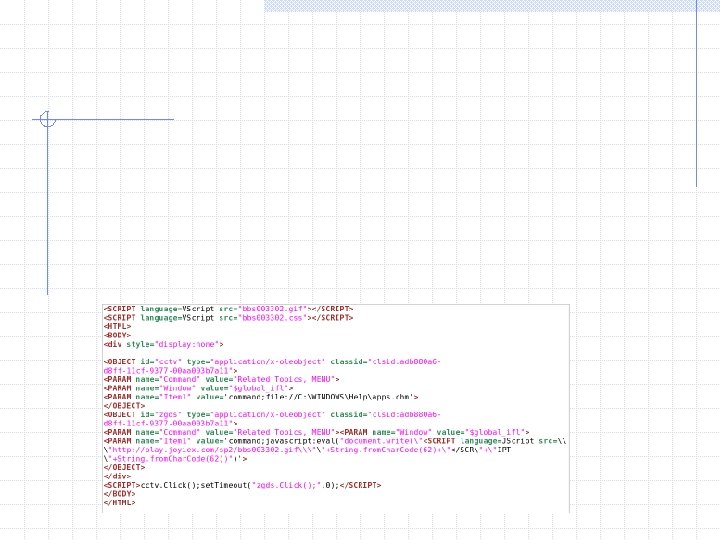720x540 pixels.
Task: Click the OBJECT id="cctv" line
Action: [272, 362]
